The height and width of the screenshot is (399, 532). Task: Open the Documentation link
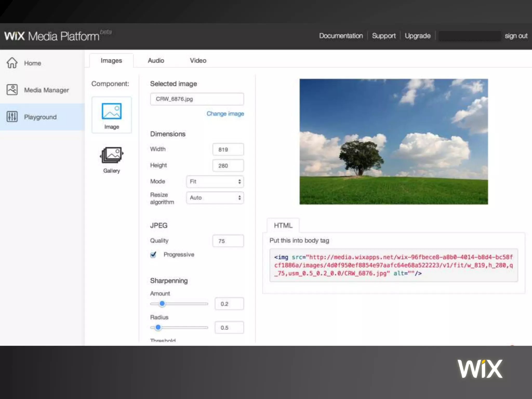[x=341, y=36]
